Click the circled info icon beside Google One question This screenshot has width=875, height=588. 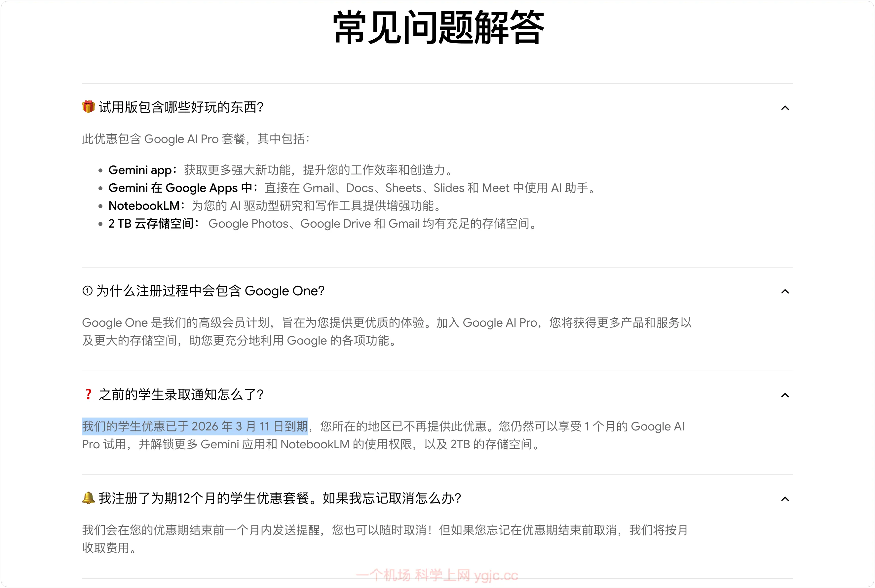pyautogui.click(x=87, y=291)
